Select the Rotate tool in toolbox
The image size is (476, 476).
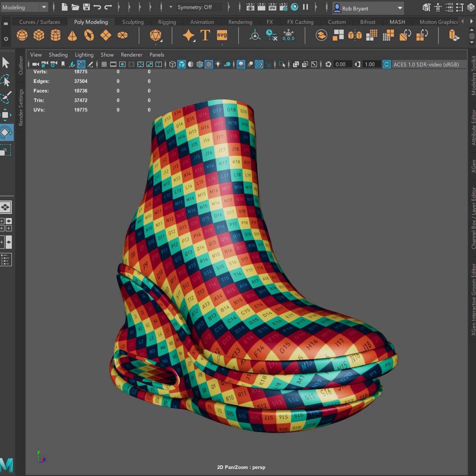click(6, 132)
